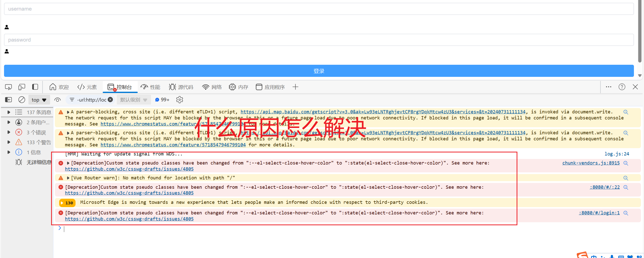Open the 内存 memory tab
The image size is (644, 258).
[238, 87]
